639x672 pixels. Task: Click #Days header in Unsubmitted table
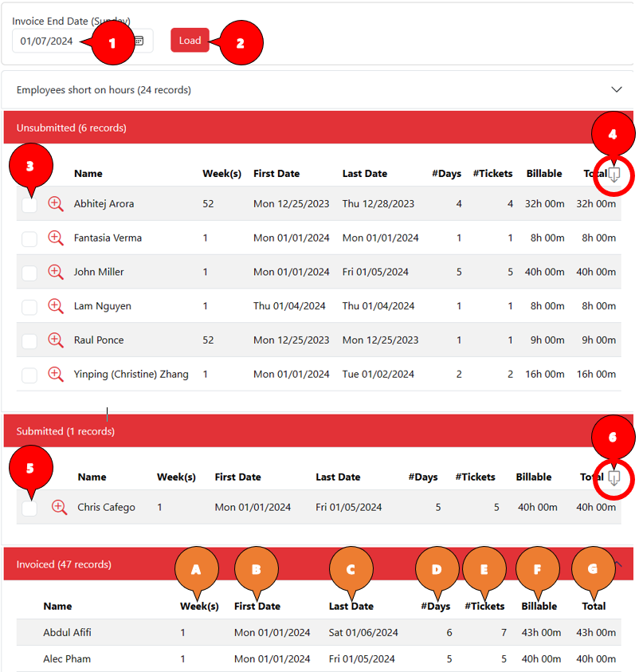coord(446,174)
